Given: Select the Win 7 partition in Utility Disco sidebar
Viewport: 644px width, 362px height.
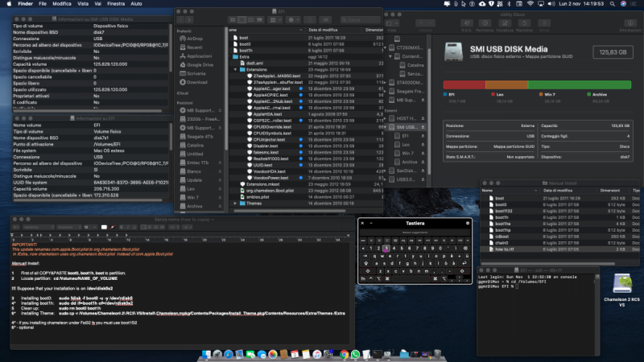Looking at the screenshot, I should pyautogui.click(x=407, y=153).
